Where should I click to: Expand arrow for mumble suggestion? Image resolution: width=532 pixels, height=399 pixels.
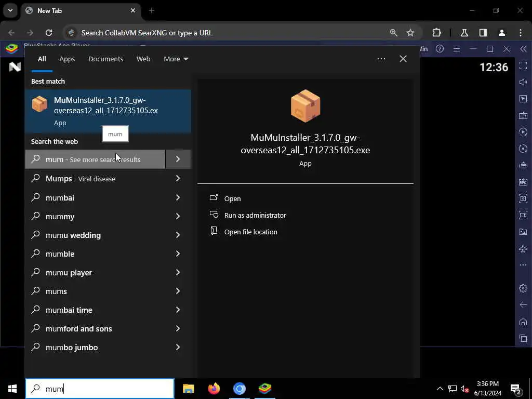(x=178, y=254)
